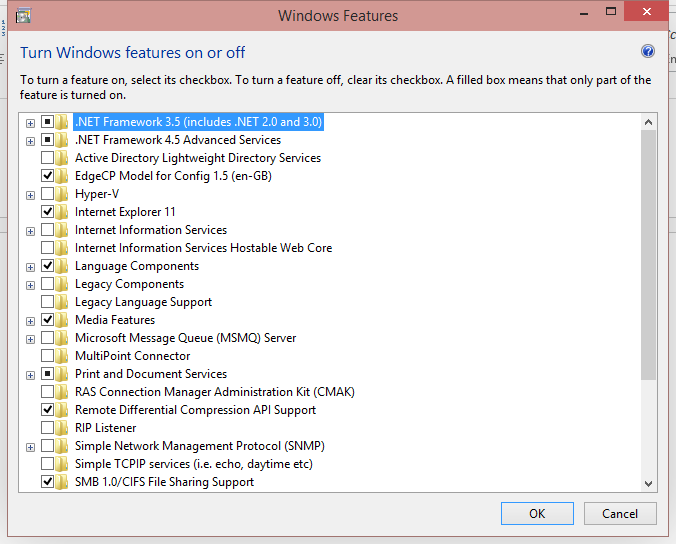676x544 pixels.
Task: Click folder icon beside Print and Document Services
Action: point(62,374)
